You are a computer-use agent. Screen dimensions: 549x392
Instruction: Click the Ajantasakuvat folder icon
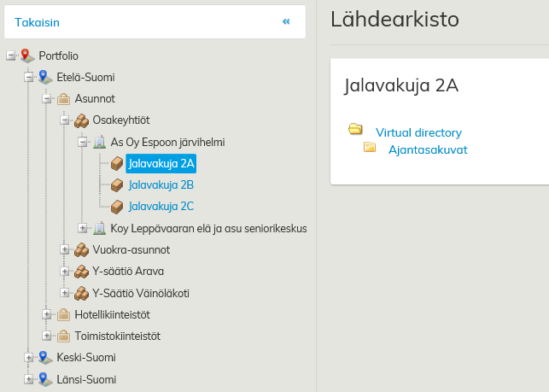(x=370, y=148)
